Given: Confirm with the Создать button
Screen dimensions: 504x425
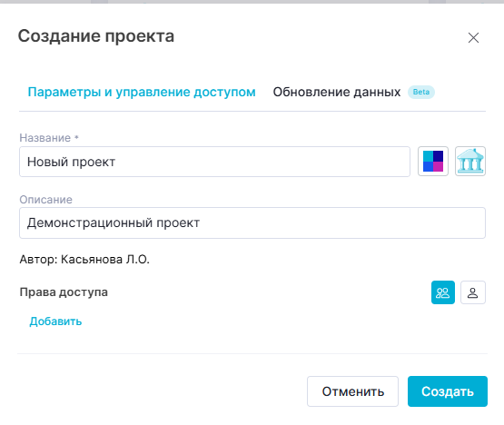Looking at the screenshot, I should pyautogui.click(x=448, y=391).
